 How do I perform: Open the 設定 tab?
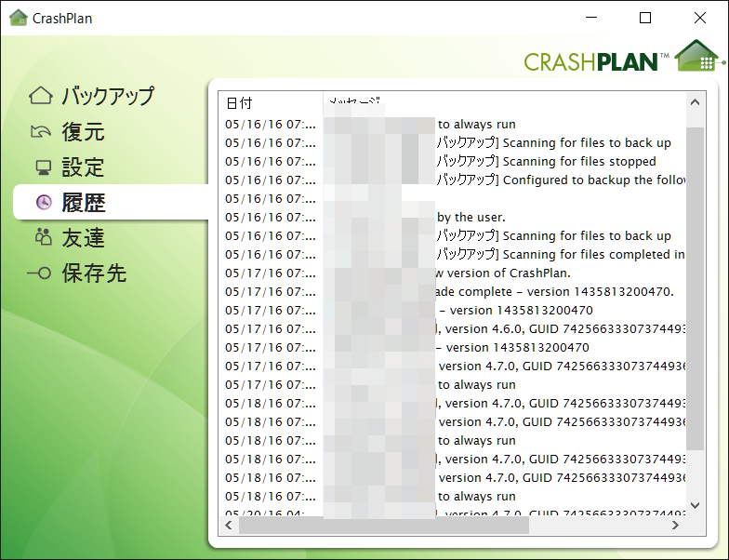point(84,167)
